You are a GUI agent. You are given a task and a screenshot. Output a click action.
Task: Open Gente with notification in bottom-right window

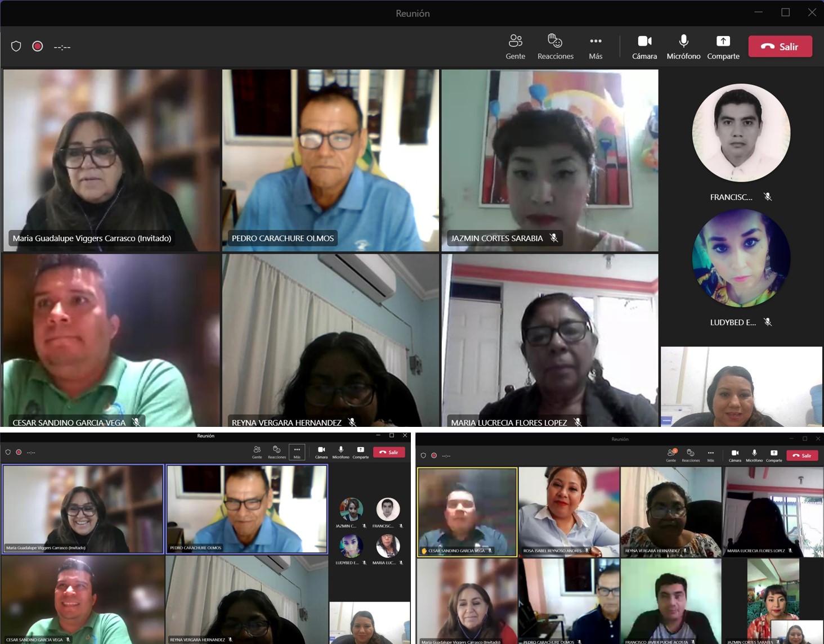pos(671,456)
